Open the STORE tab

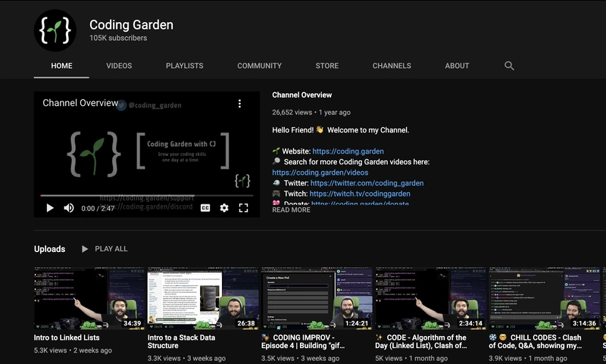(327, 66)
